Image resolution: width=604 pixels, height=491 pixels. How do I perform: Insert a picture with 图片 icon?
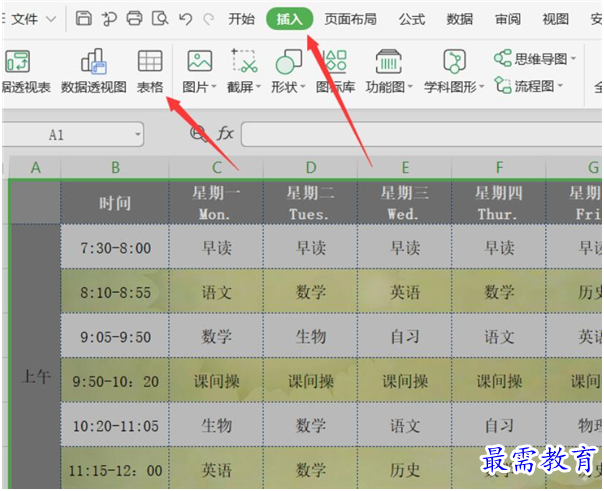pos(200,61)
